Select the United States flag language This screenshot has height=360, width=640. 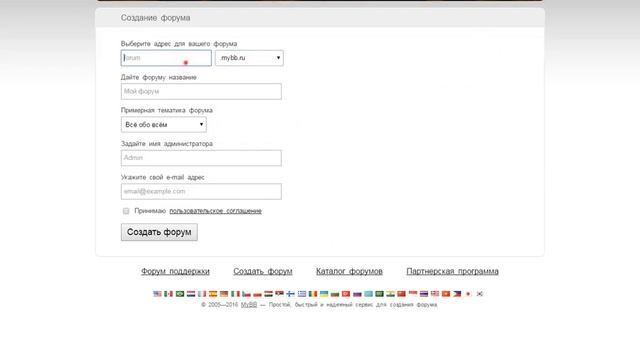tap(157, 294)
